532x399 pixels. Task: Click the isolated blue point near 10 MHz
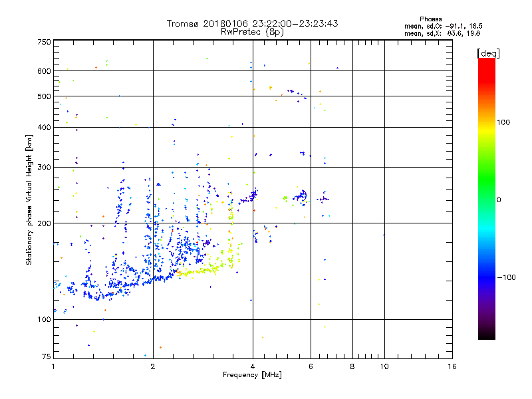pos(384,235)
